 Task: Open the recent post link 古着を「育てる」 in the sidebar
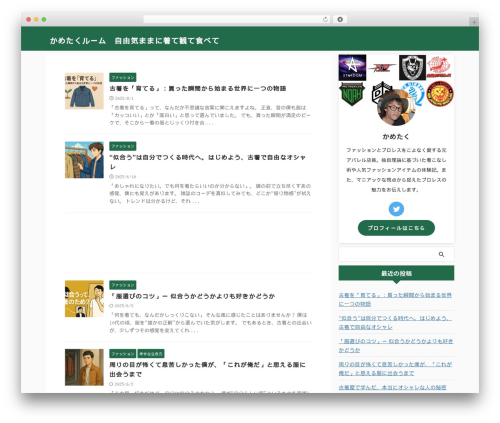click(395, 300)
